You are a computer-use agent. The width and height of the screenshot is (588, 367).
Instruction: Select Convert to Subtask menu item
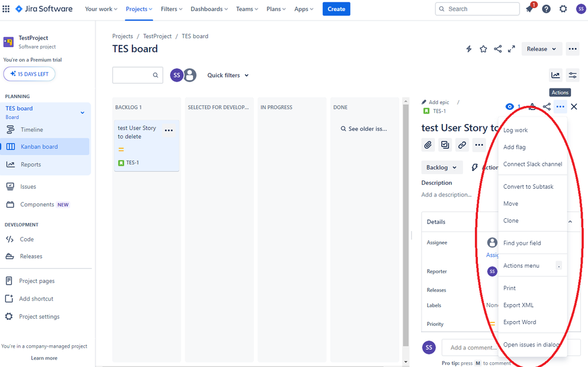coord(533,186)
